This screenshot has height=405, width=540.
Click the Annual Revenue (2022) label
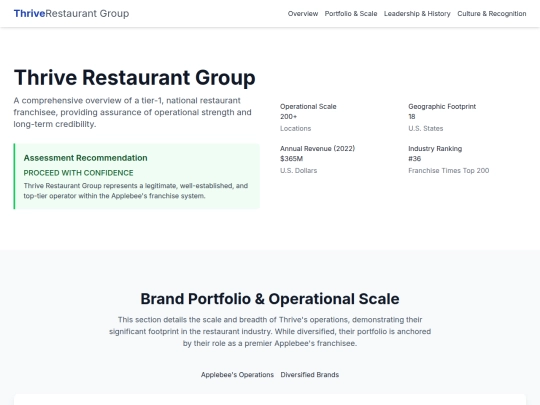317,148
